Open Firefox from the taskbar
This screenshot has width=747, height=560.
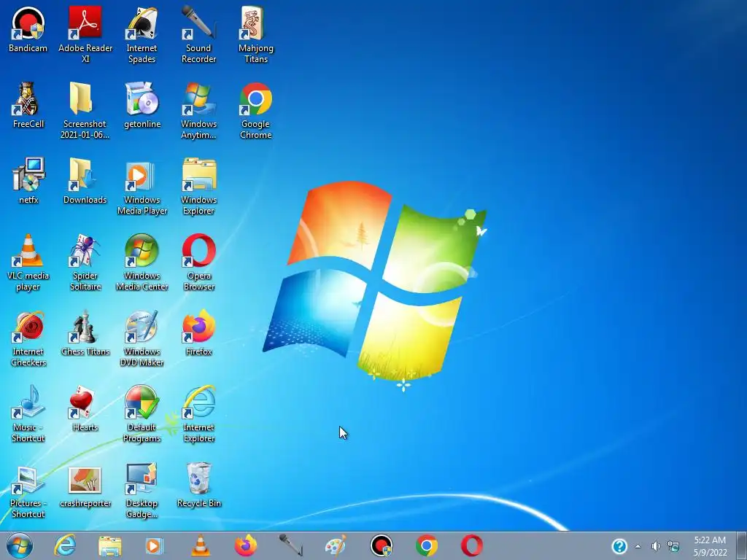pos(246,545)
